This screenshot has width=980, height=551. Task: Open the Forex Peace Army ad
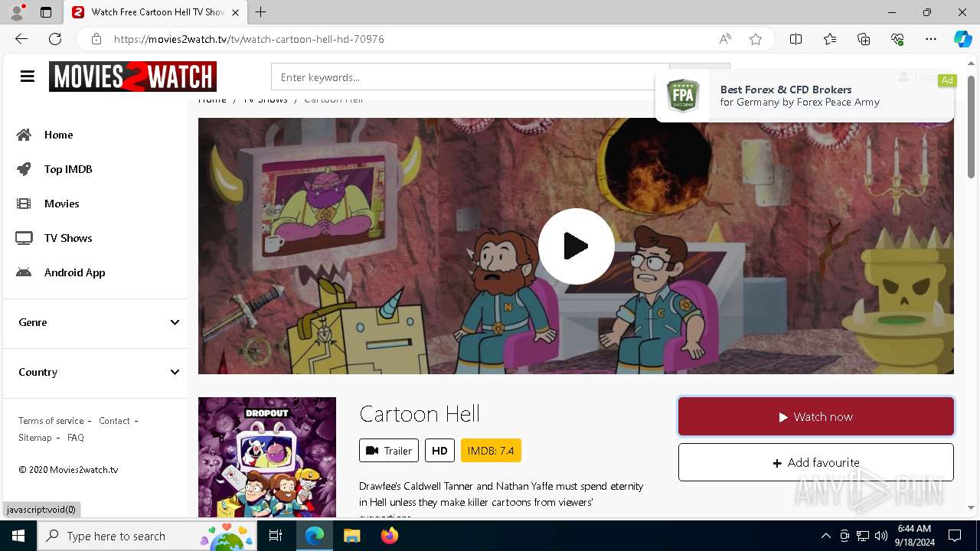click(805, 96)
